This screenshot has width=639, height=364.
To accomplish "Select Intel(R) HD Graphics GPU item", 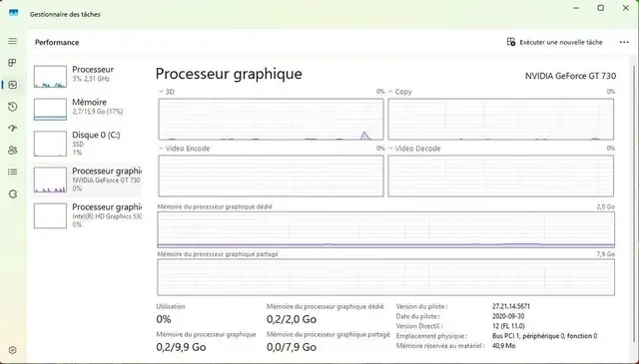I will [x=87, y=215].
